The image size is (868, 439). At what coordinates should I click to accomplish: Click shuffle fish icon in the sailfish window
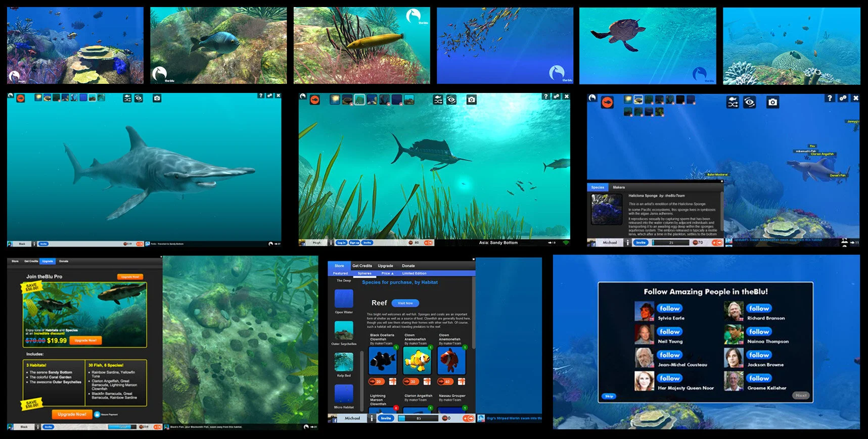tap(438, 100)
